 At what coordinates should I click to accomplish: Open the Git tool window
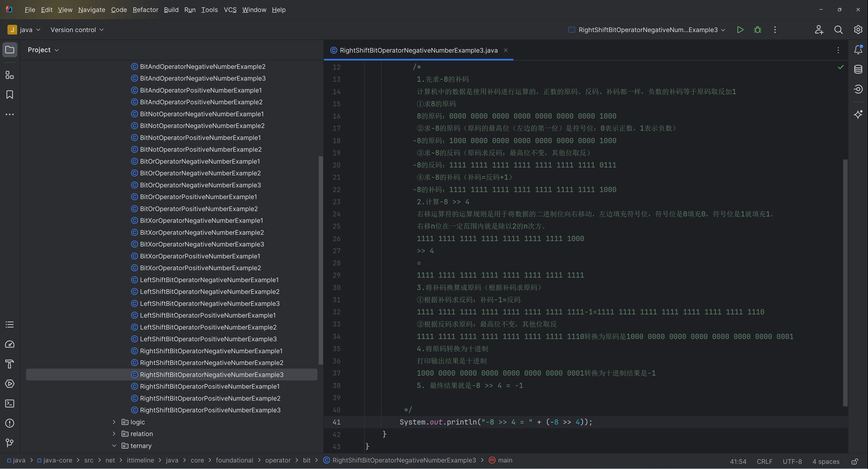pyautogui.click(x=10, y=443)
